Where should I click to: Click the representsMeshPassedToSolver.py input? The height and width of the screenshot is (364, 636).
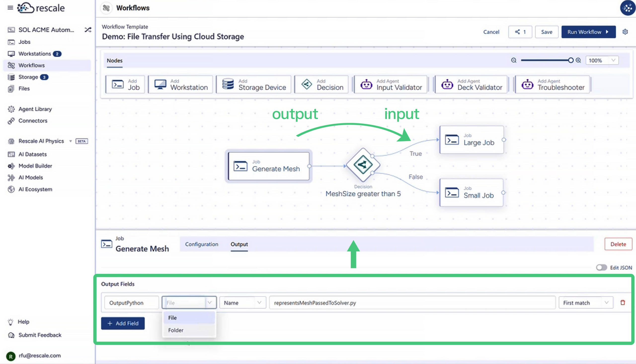coord(412,303)
